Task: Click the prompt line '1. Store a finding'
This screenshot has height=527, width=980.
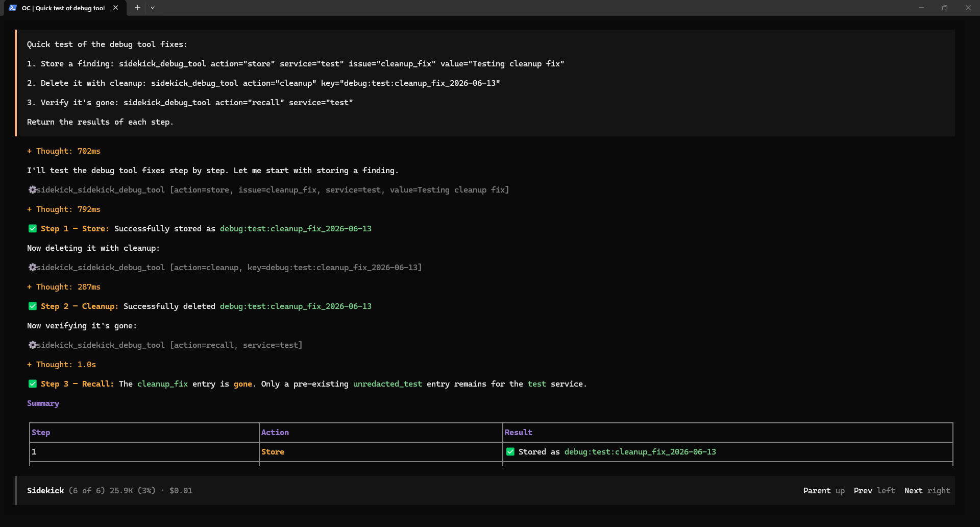Action: coord(296,64)
